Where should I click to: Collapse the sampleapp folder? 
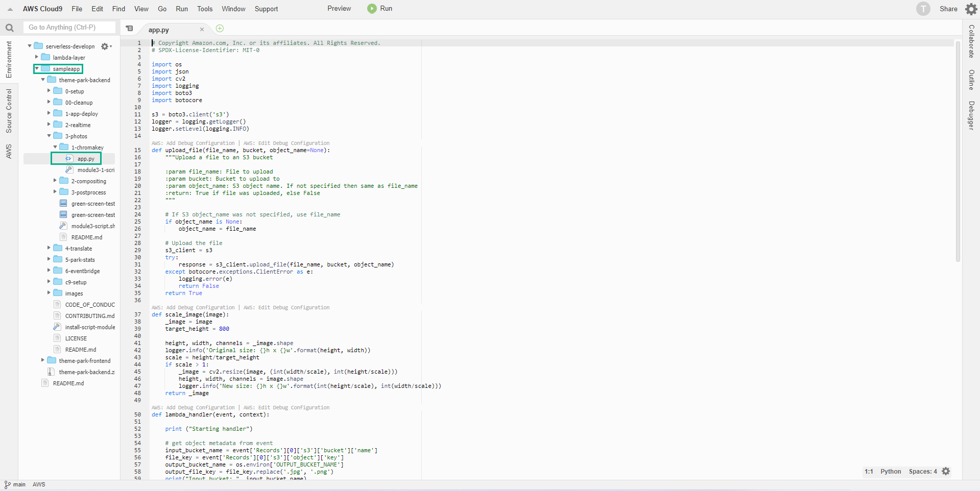click(x=37, y=68)
